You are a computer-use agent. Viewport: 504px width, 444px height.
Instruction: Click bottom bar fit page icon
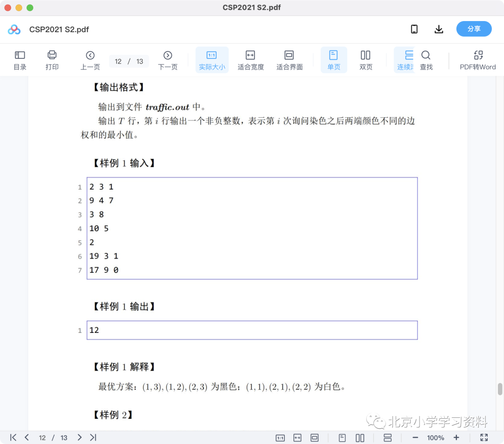coord(315,438)
